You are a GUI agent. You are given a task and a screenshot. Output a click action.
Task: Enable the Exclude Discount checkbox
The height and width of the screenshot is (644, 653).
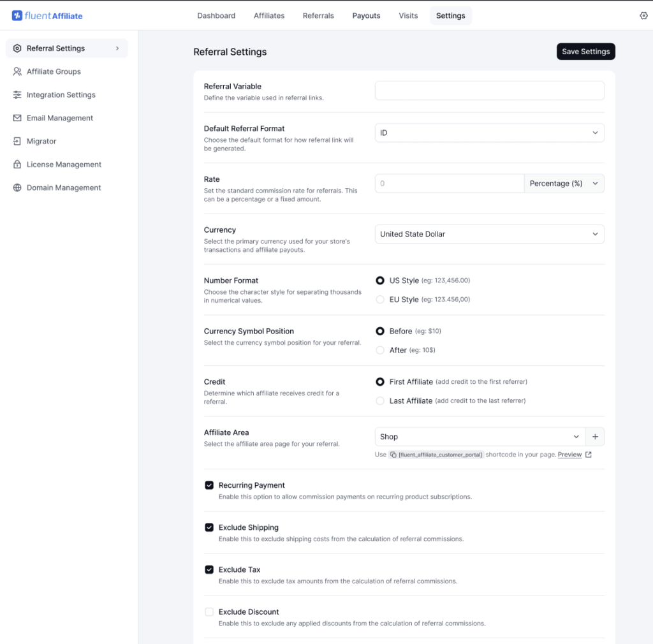tap(209, 612)
